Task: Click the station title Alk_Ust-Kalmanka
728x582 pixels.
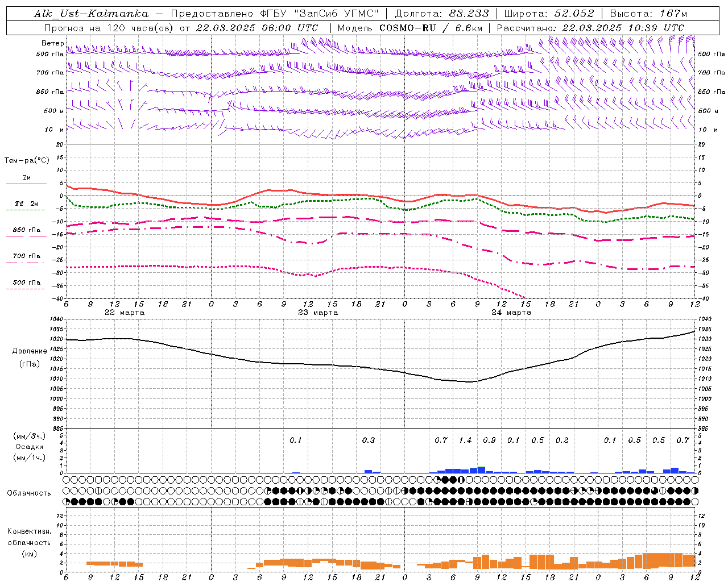Action: point(91,14)
